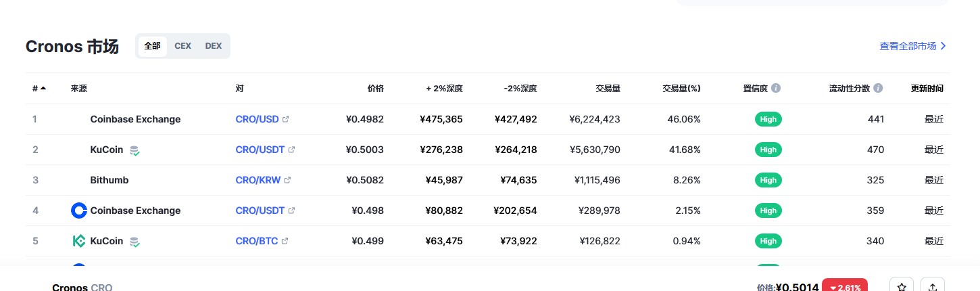Click the star watchlist icon

tap(902, 287)
